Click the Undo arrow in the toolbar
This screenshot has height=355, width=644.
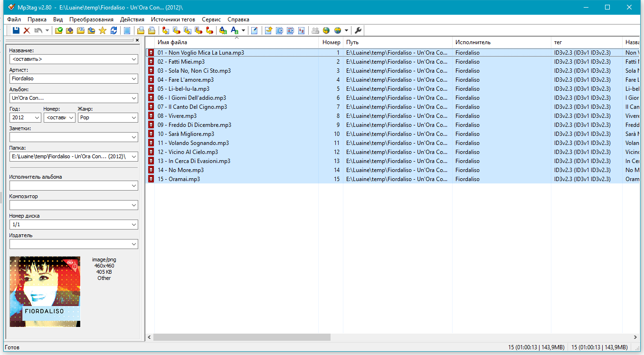click(38, 30)
